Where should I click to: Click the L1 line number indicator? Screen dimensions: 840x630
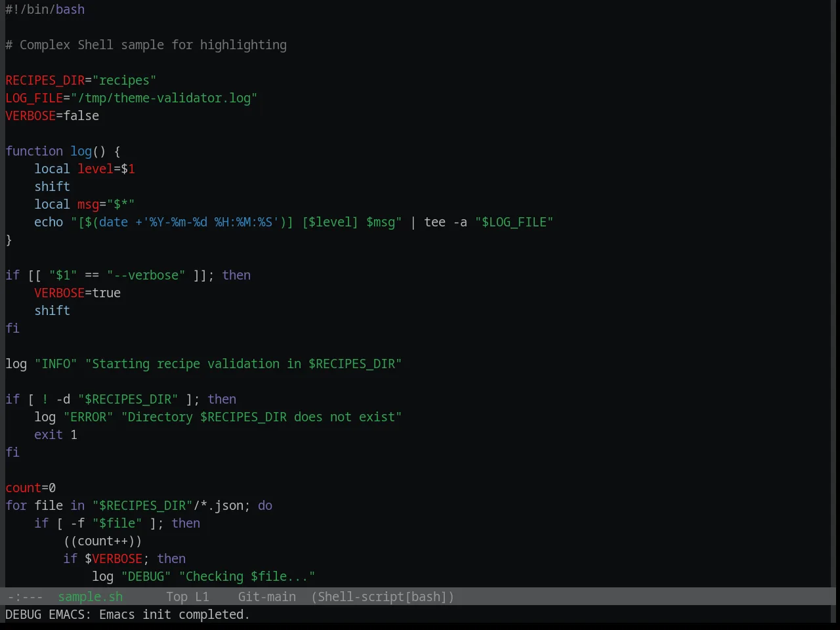coord(201,597)
